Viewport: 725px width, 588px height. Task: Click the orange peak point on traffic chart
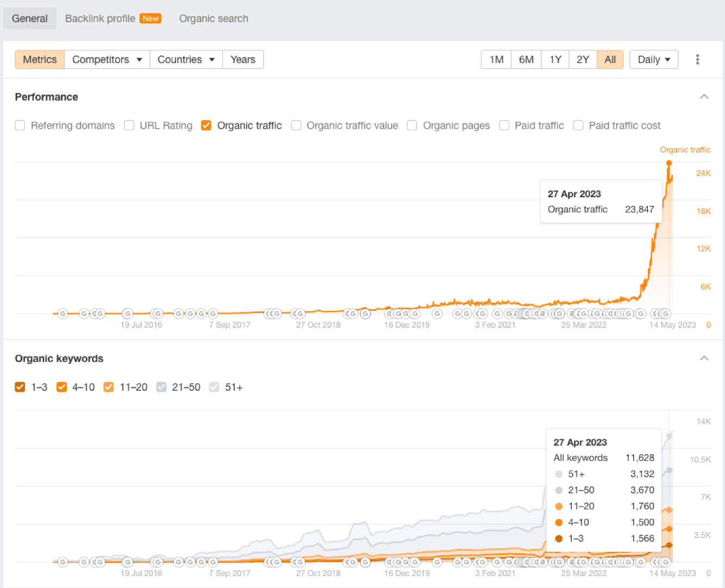tap(669, 163)
